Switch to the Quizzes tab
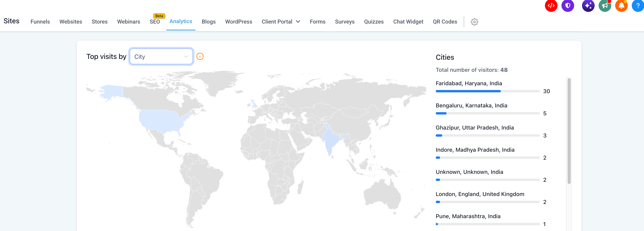Screen dimensions: 644x231 point(374,22)
